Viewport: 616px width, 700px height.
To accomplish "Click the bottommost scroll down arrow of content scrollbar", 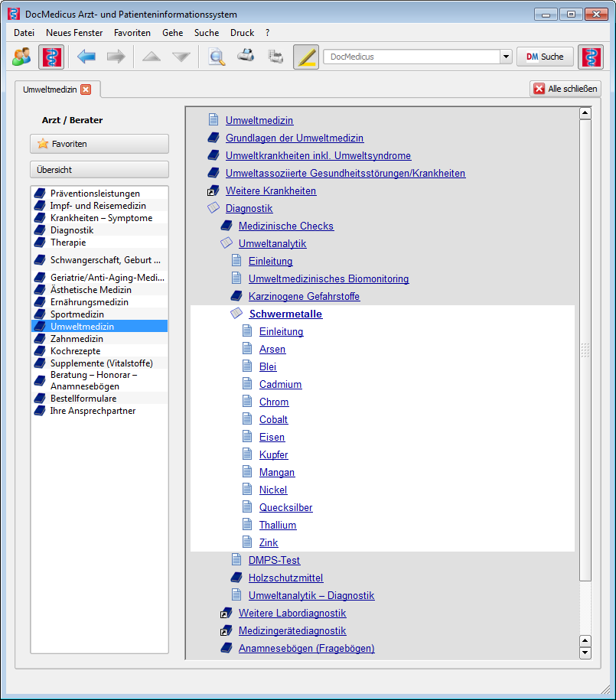I will pyautogui.click(x=585, y=653).
